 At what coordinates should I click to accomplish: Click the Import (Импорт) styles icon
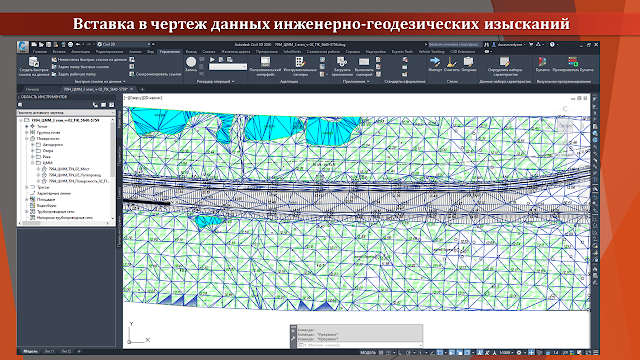tap(435, 62)
